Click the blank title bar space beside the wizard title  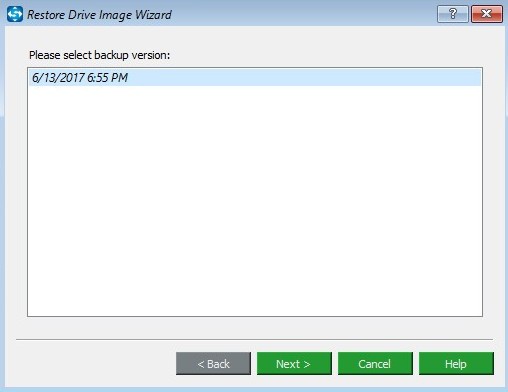pos(303,14)
